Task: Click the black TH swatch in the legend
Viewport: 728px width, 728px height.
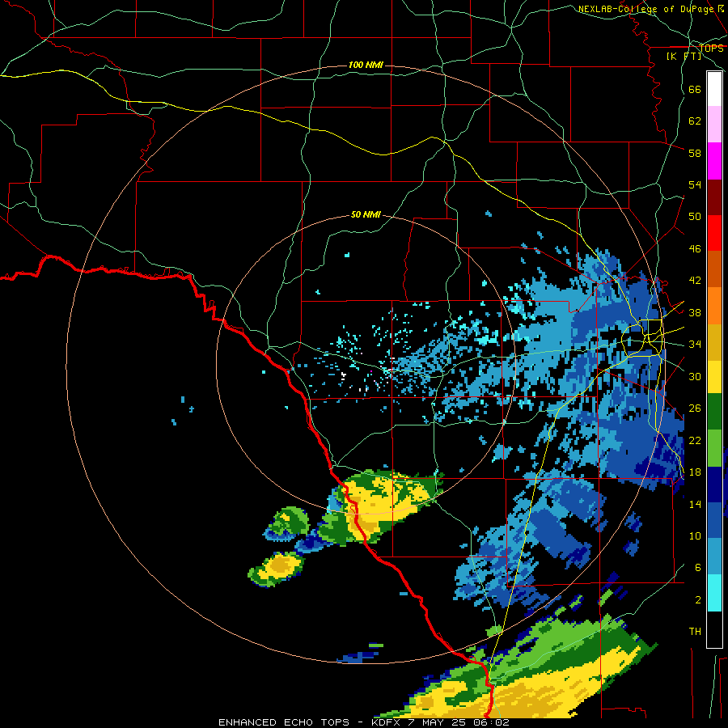Action: coord(714,629)
